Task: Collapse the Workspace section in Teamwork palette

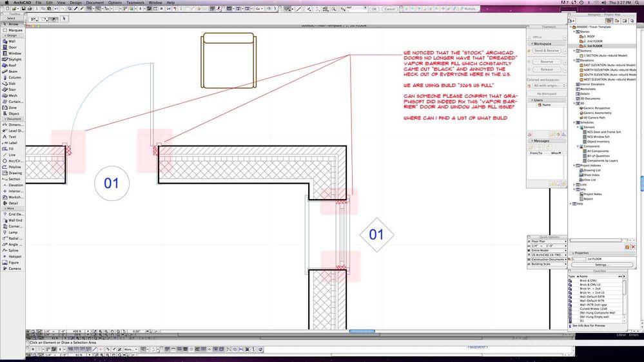Action: (532, 44)
